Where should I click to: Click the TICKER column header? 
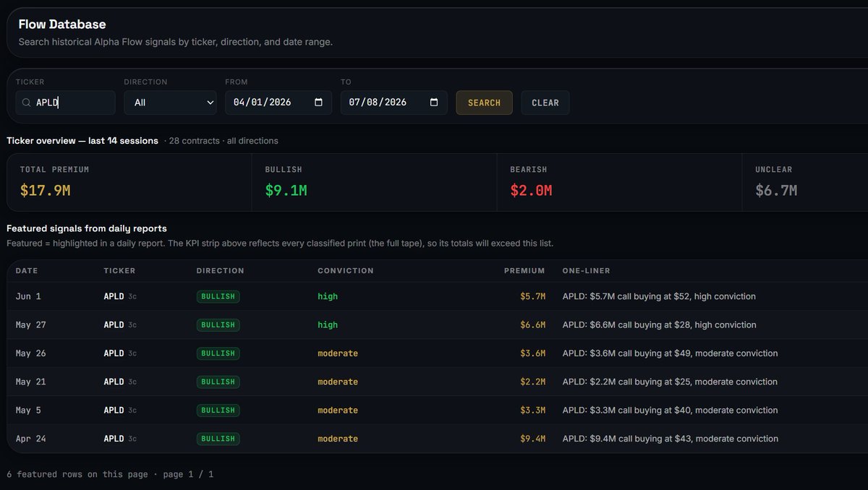119,271
